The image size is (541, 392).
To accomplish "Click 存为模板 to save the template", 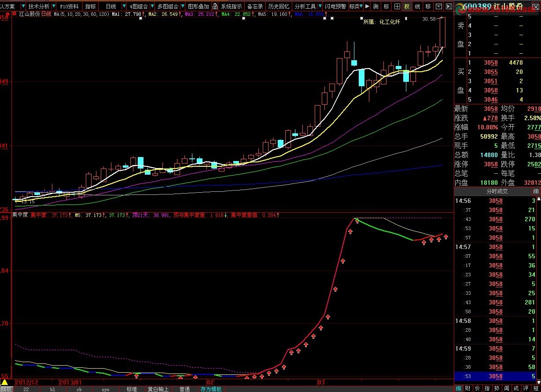I will (211, 389).
